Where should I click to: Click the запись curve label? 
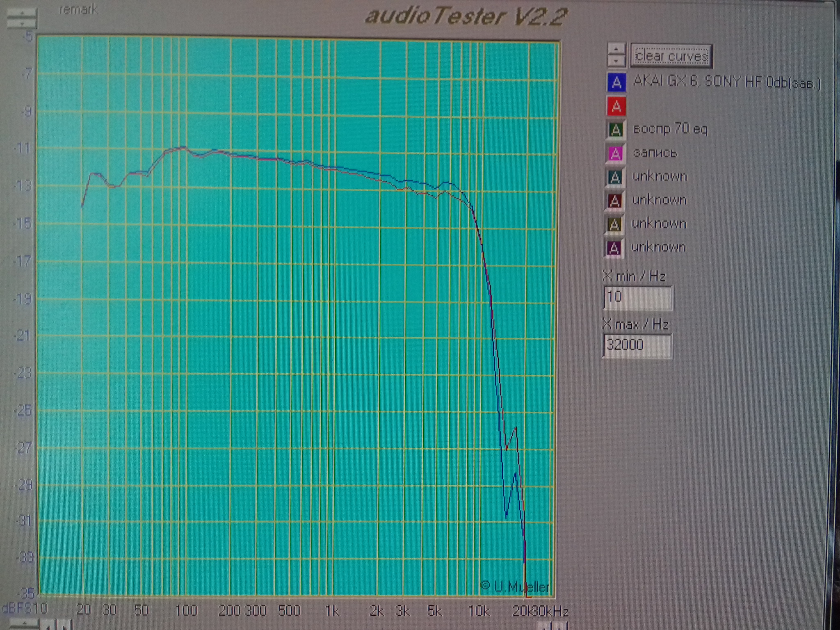655,153
